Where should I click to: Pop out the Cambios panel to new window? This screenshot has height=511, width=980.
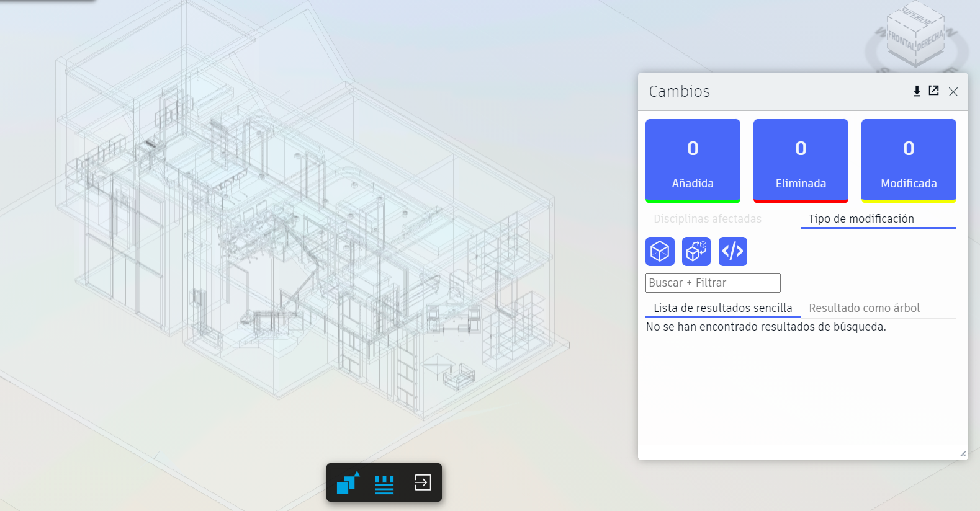[933, 91]
